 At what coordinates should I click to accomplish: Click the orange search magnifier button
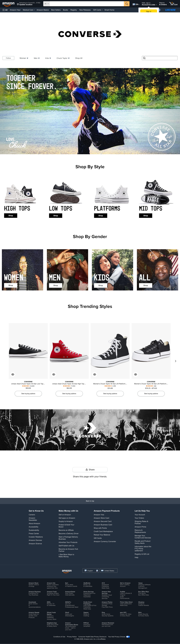[127, 4]
